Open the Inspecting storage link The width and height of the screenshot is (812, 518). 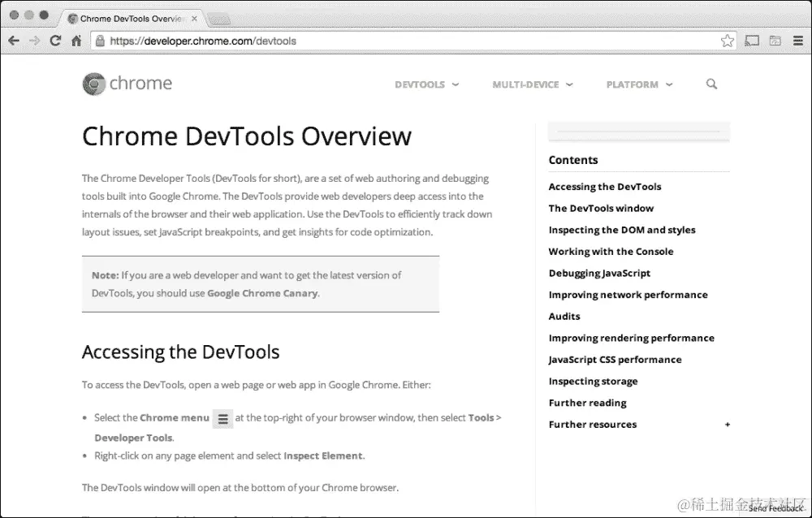(x=593, y=382)
